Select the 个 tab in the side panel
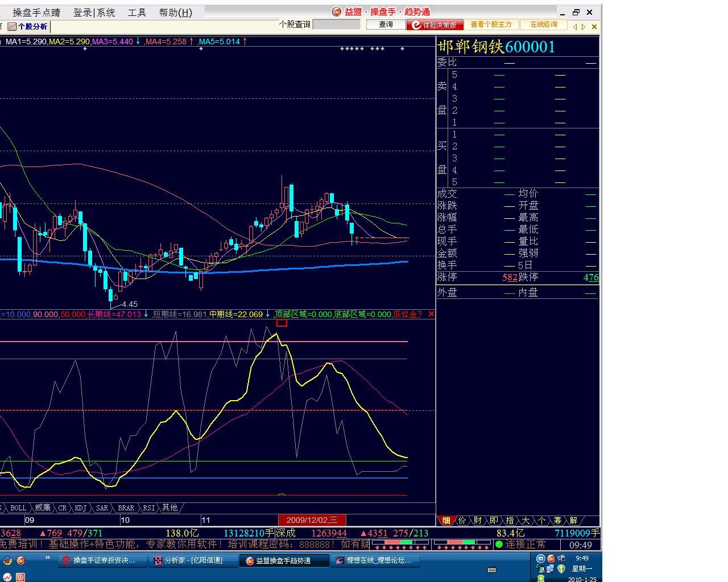 [541, 520]
